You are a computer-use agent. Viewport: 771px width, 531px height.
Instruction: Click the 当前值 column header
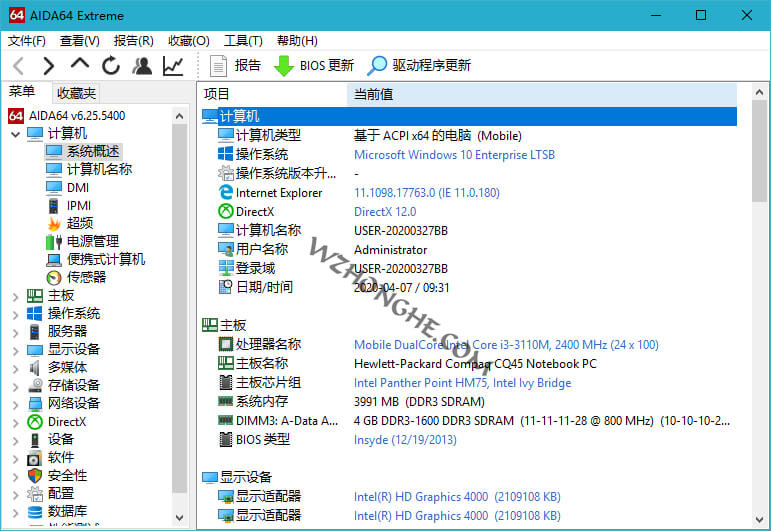(373, 94)
